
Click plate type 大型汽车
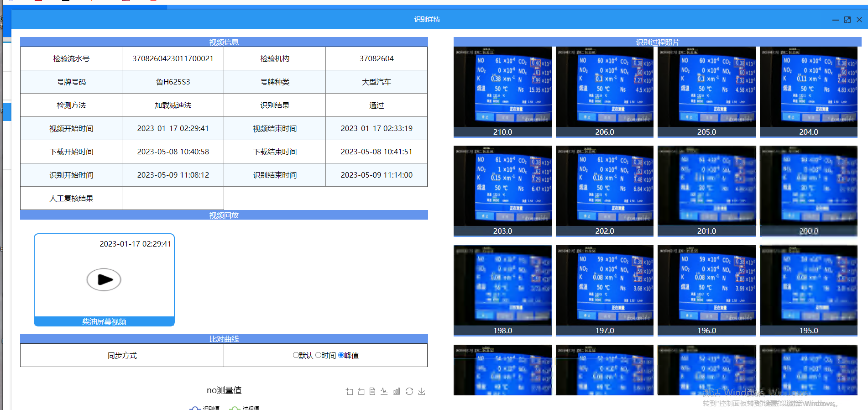tap(376, 82)
